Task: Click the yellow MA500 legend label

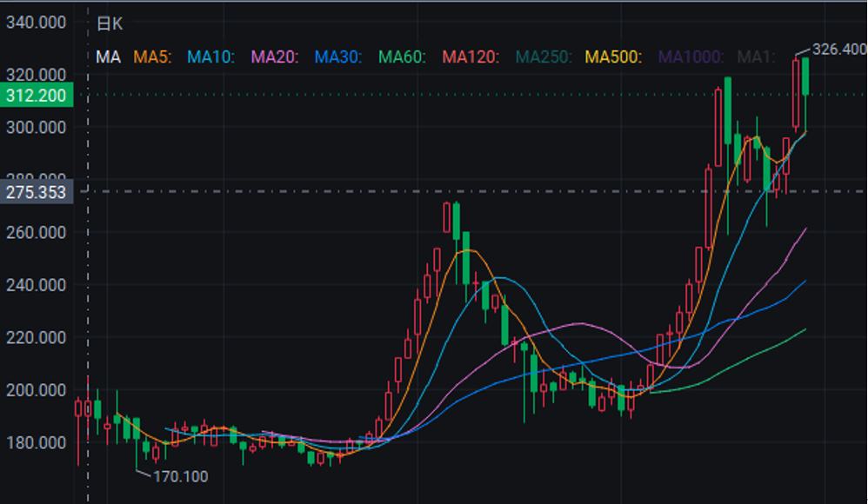Action: tap(614, 57)
